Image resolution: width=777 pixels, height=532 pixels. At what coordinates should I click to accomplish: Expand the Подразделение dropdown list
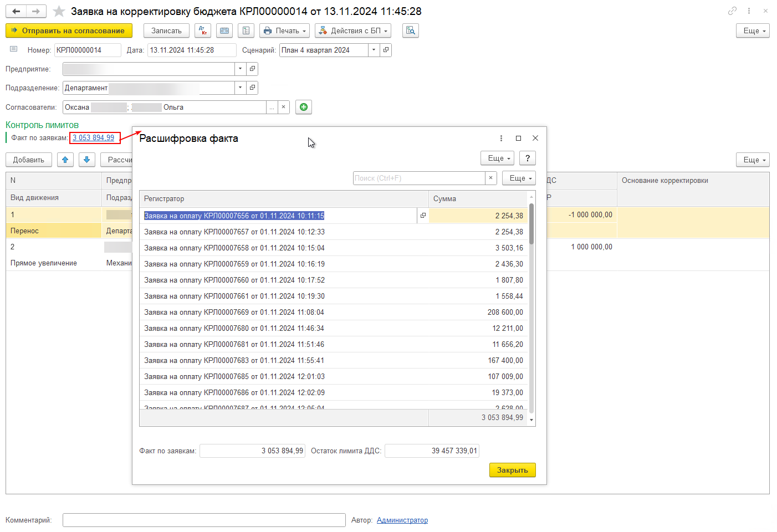click(x=240, y=88)
